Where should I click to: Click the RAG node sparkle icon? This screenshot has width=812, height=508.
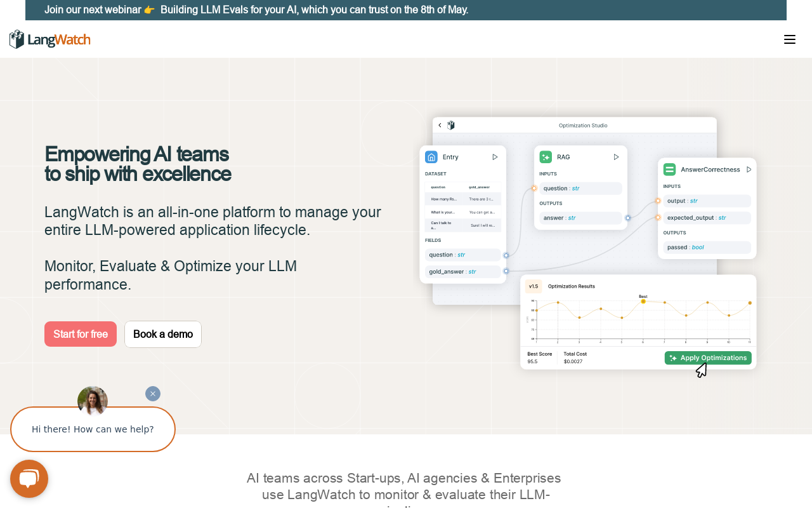pyautogui.click(x=546, y=157)
